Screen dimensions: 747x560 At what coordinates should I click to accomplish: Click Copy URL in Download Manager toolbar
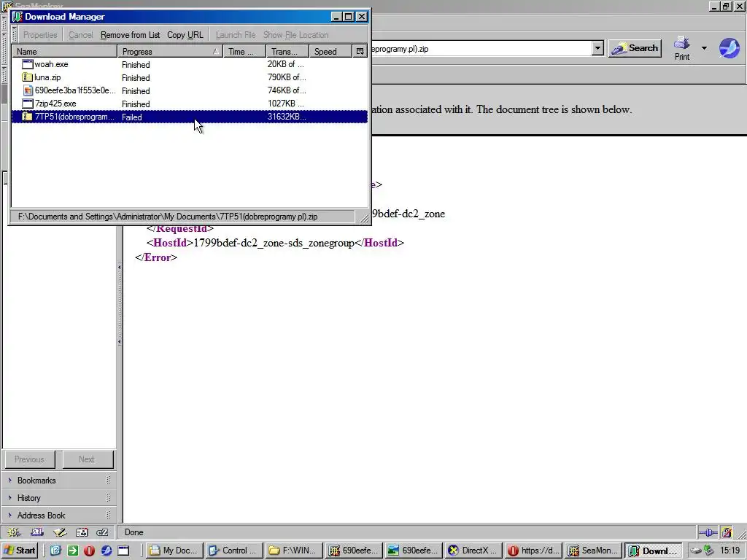(185, 35)
